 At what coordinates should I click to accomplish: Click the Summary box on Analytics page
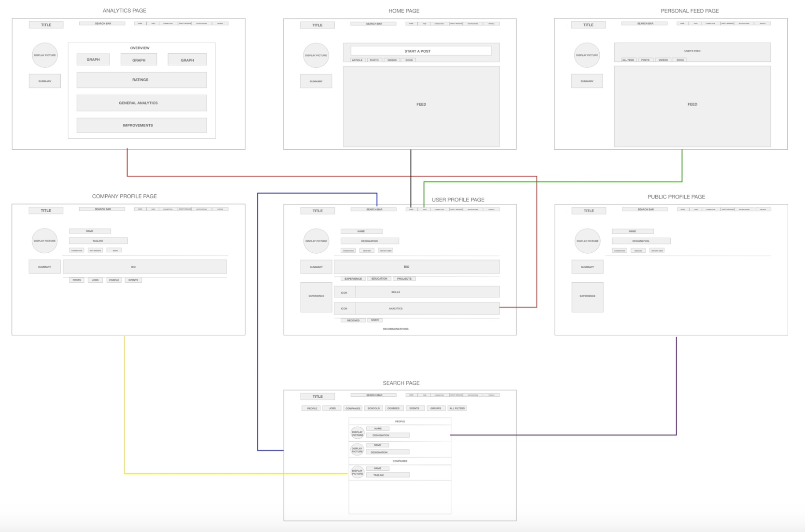click(x=44, y=81)
